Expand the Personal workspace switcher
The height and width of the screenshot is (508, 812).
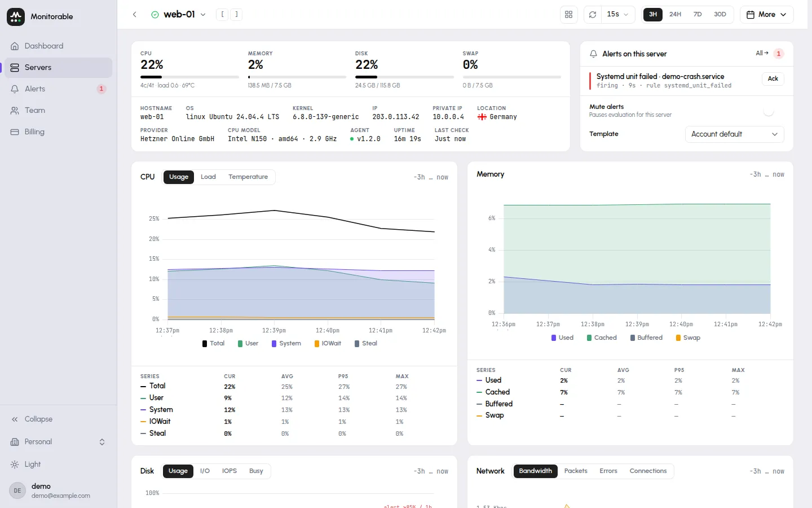click(59, 441)
